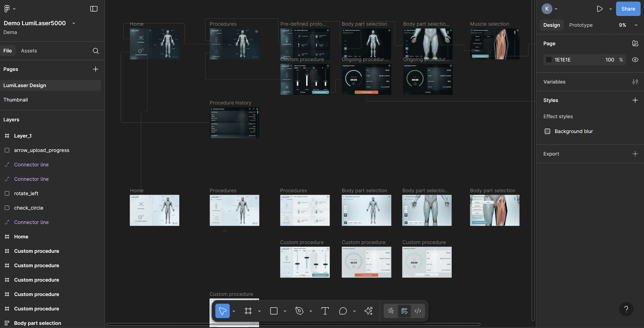Select the Frame tool
This screenshot has height=328, width=644.
pos(248,311)
